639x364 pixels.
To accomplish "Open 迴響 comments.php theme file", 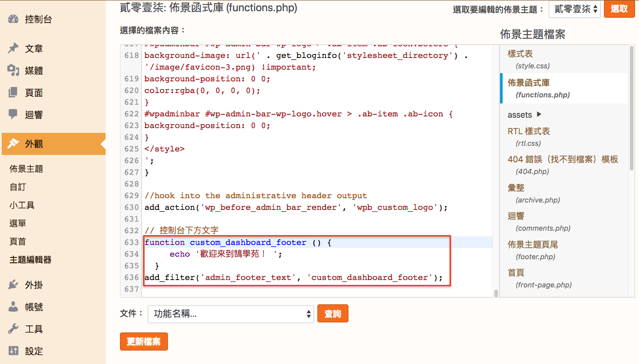I will click(x=539, y=222).
